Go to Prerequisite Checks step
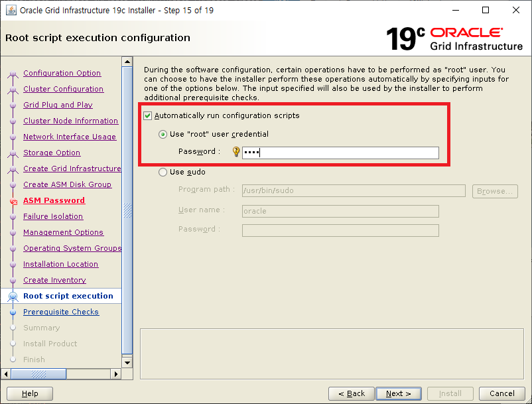The image size is (532, 404). click(x=61, y=312)
